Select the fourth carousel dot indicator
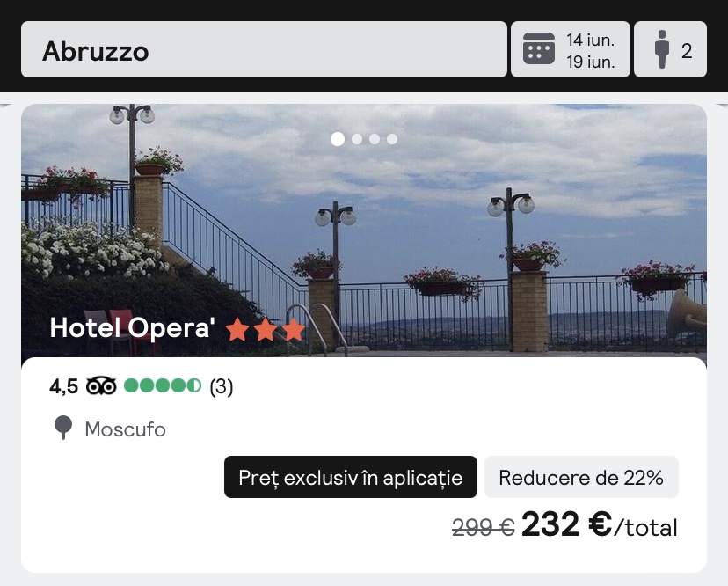This screenshot has width=728, height=586. [x=392, y=139]
